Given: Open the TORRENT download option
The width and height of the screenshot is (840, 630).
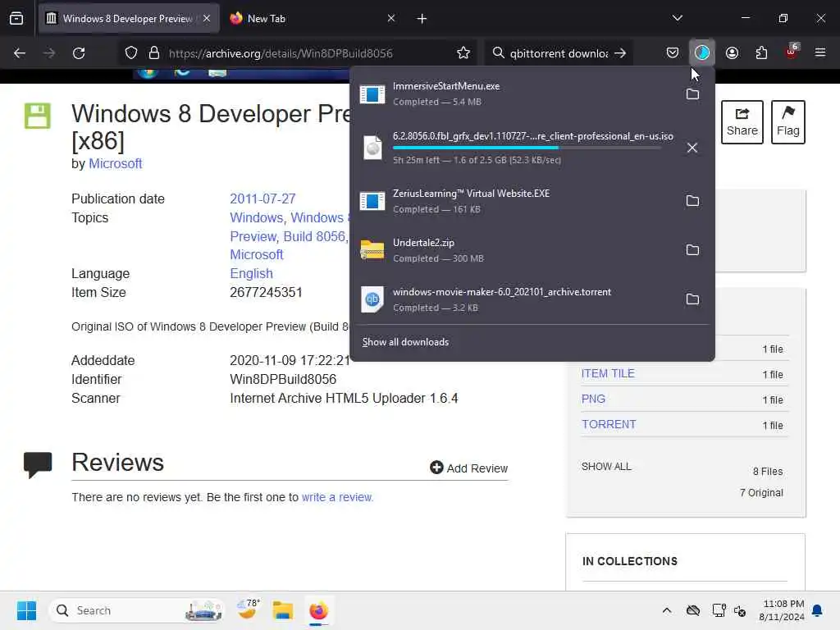Looking at the screenshot, I should (x=609, y=424).
